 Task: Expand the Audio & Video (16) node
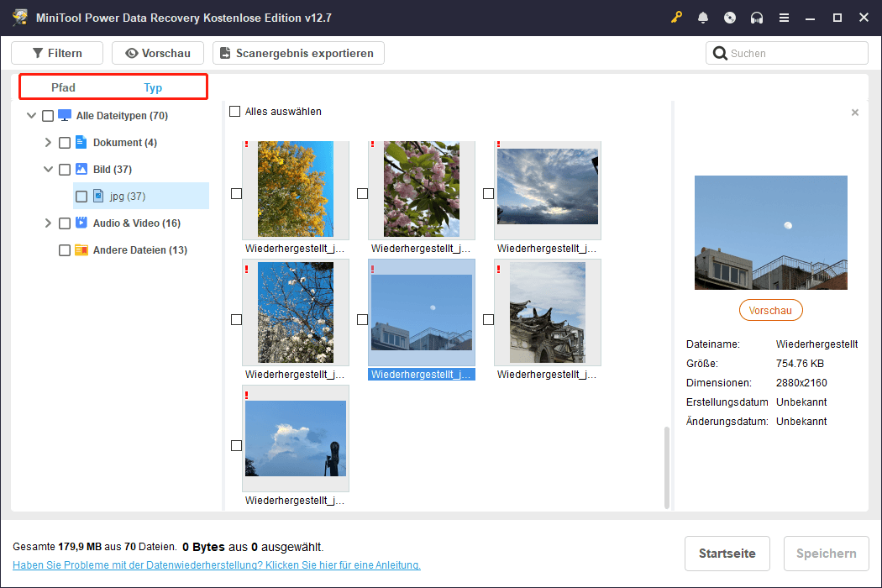point(48,223)
